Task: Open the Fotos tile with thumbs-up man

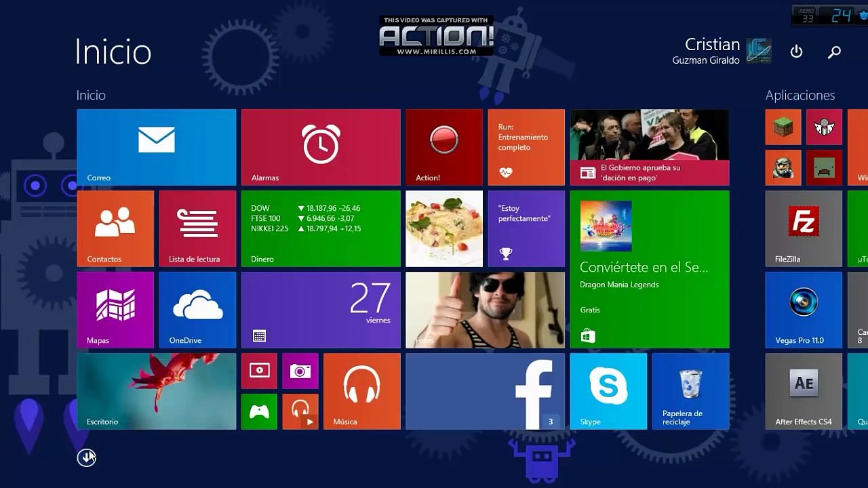Action: (x=485, y=310)
